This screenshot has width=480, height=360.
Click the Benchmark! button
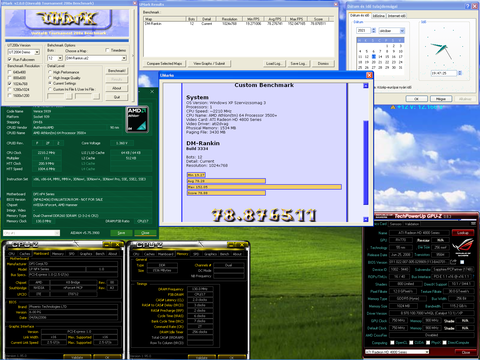117,71
